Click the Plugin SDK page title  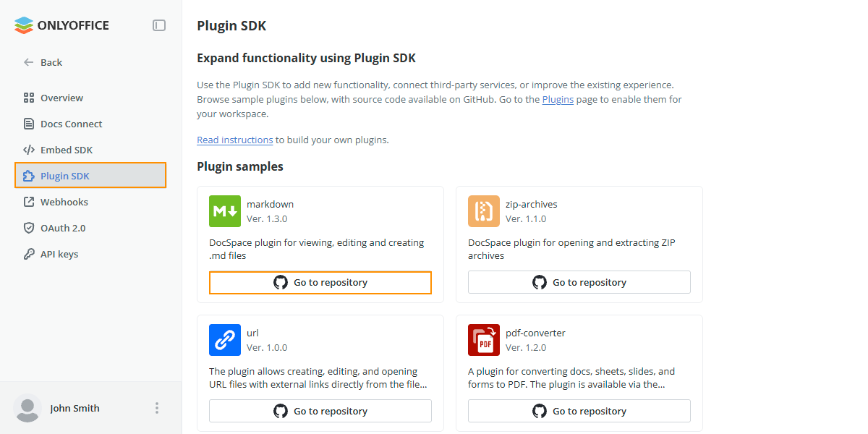(x=231, y=26)
